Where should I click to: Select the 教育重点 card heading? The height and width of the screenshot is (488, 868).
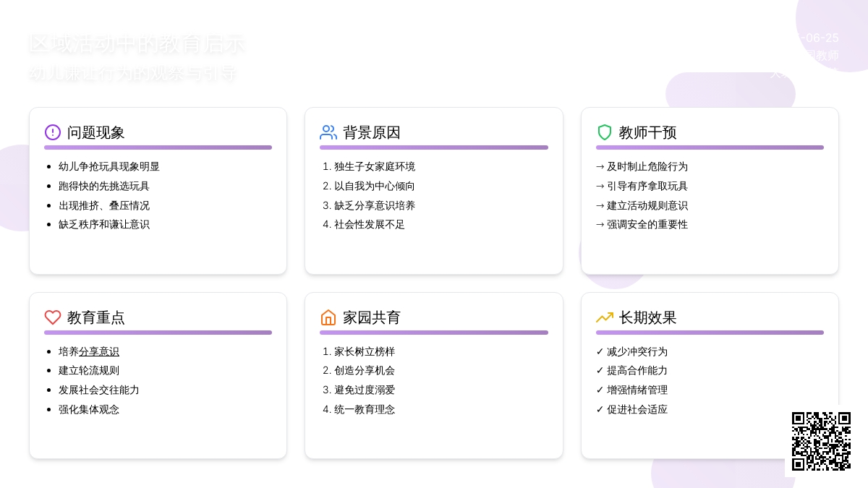point(96,317)
